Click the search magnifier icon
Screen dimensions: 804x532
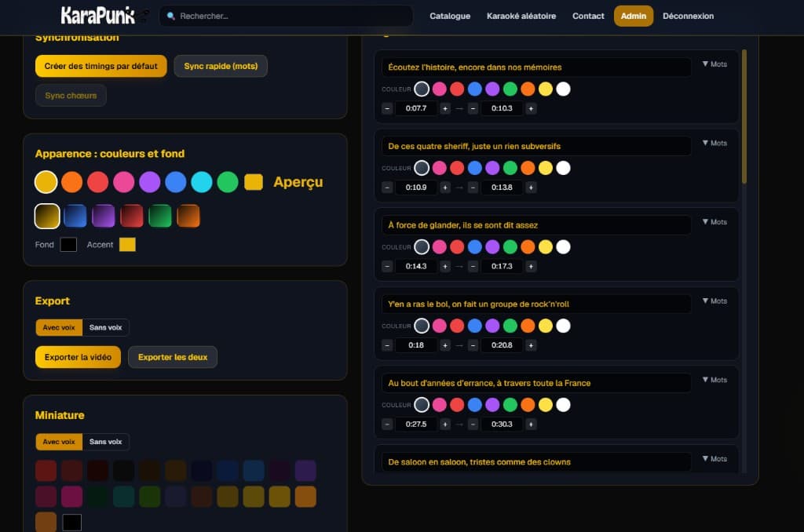click(x=170, y=16)
